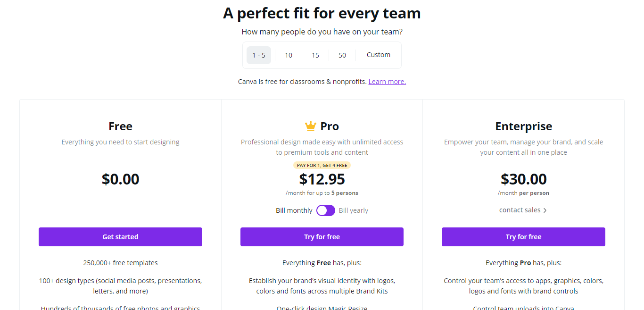Select the 1 - 5 team size option
The height and width of the screenshot is (310, 644).
(x=259, y=55)
